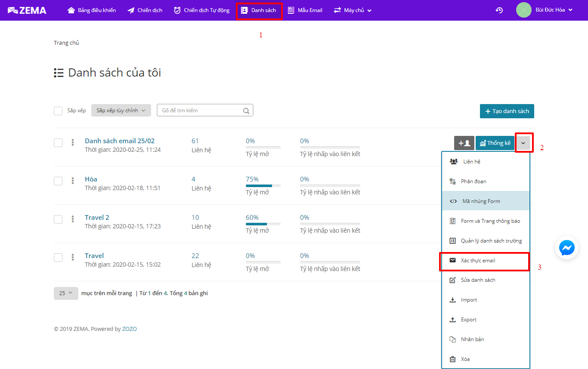
Task: Select Export from dropdown menu
Action: click(x=486, y=320)
